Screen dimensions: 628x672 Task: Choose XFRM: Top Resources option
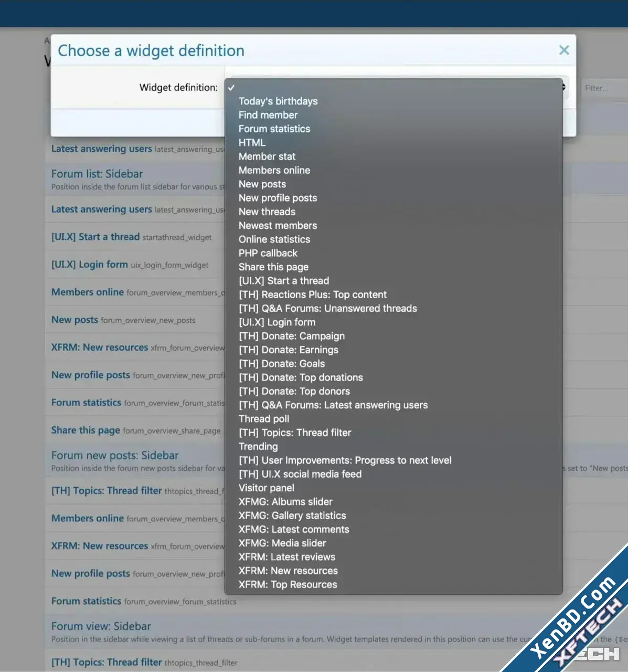point(393,585)
